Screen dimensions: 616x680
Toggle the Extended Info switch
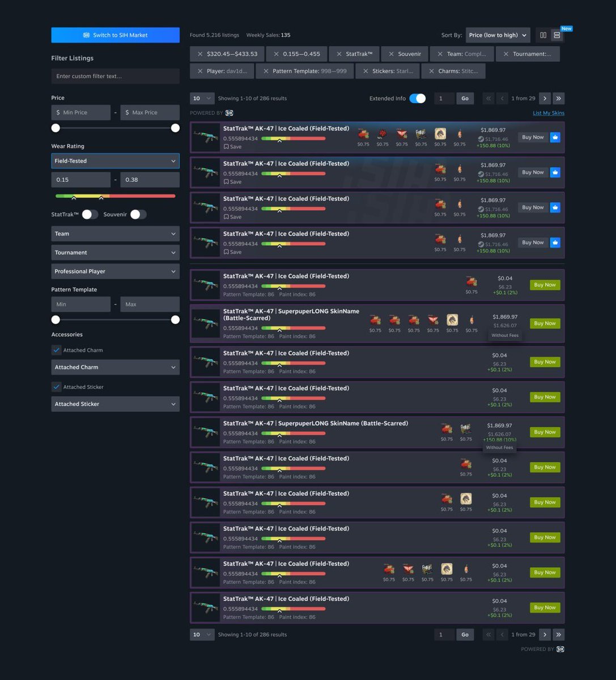pos(418,99)
